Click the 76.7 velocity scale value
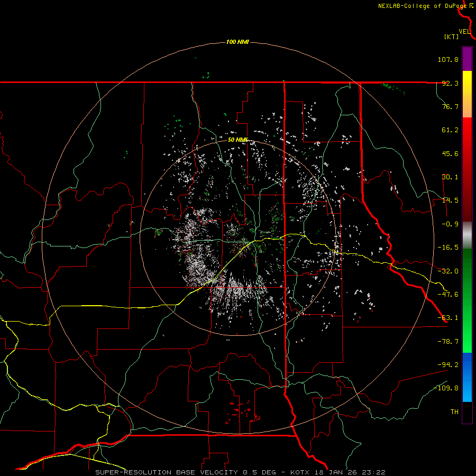 (450, 106)
